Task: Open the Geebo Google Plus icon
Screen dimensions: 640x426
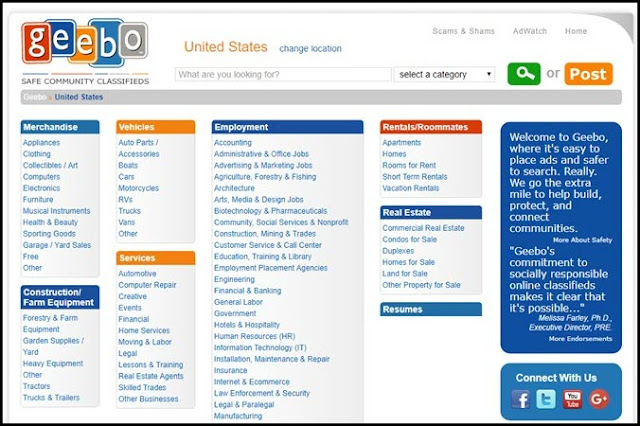Action: click(598, 399)
